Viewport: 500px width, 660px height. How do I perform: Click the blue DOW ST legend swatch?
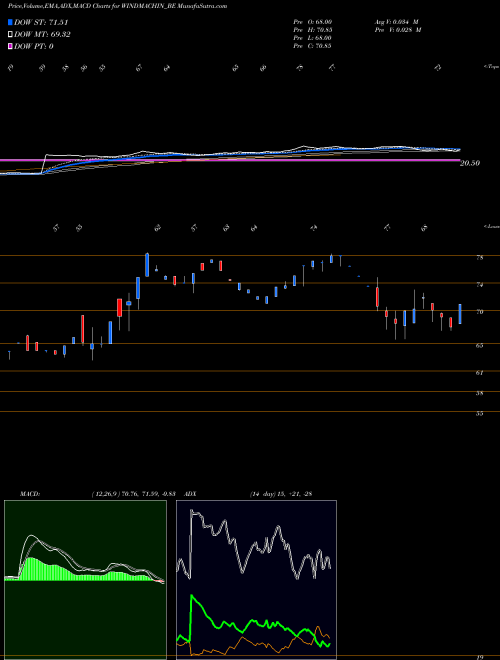(x=10, y=22)
